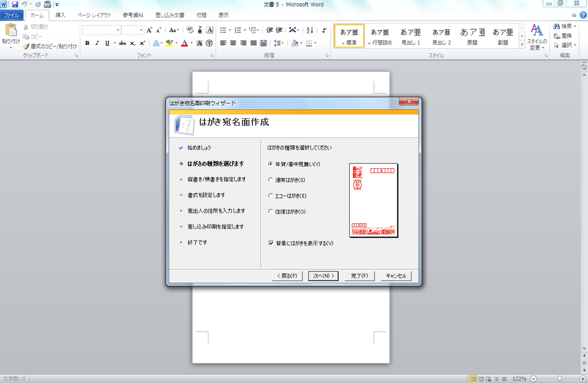Click the zoom out minus button

[533, 379]
